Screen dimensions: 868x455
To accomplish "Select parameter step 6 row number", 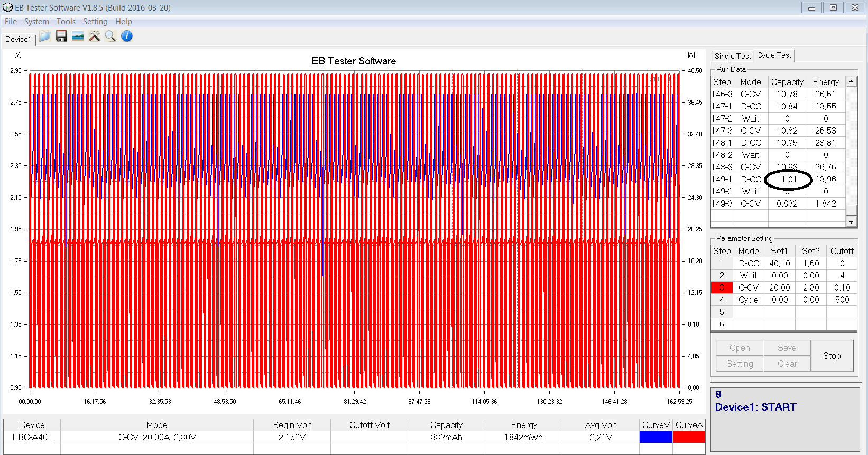I will tap(722, 324).
